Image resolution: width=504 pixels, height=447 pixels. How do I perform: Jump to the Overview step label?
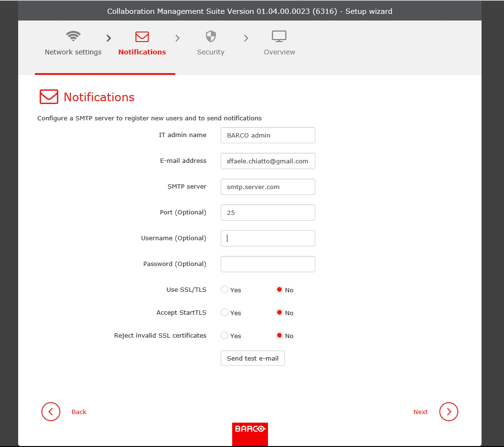[x=279, y=52]
